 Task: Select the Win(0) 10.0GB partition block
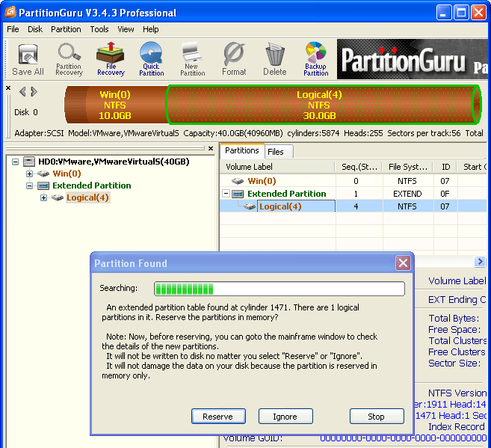point(115,105)
